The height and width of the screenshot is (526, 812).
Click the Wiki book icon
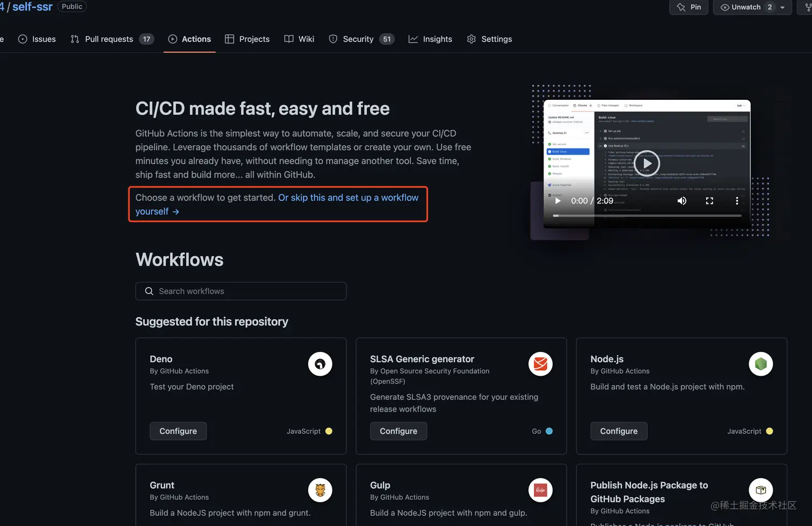[x=289, y=39]
